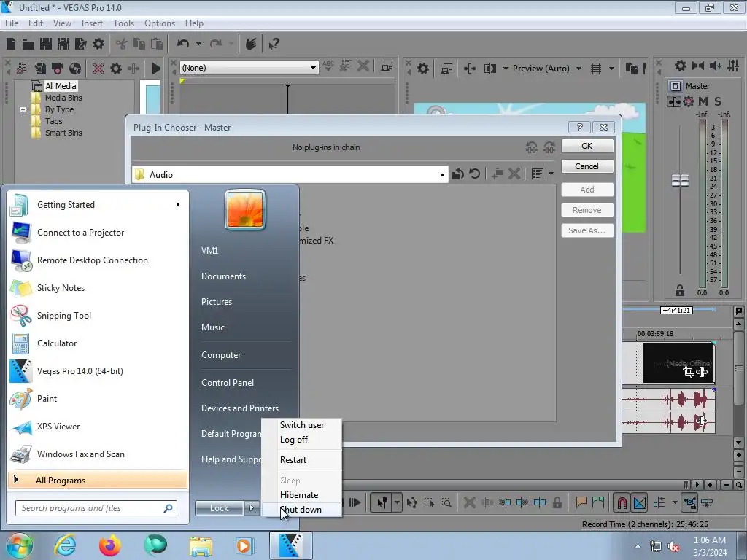Expand Getting Started submenu arrow
The image size is (747, 560).
(x=178, y=205)
